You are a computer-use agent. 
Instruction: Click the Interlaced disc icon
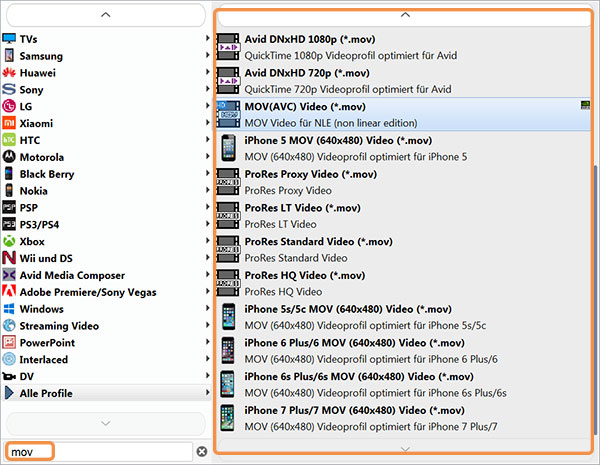(9, 359)
